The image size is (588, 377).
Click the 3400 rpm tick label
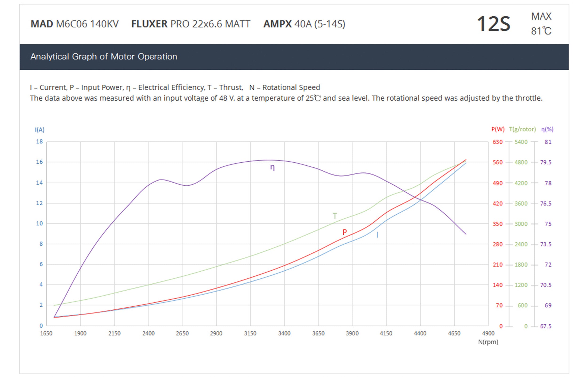pyautogui.click(x=284, y=333)
